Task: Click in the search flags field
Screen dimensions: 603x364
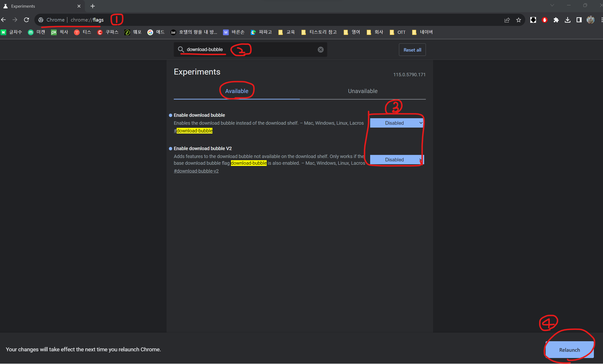Action: (269, 50)
